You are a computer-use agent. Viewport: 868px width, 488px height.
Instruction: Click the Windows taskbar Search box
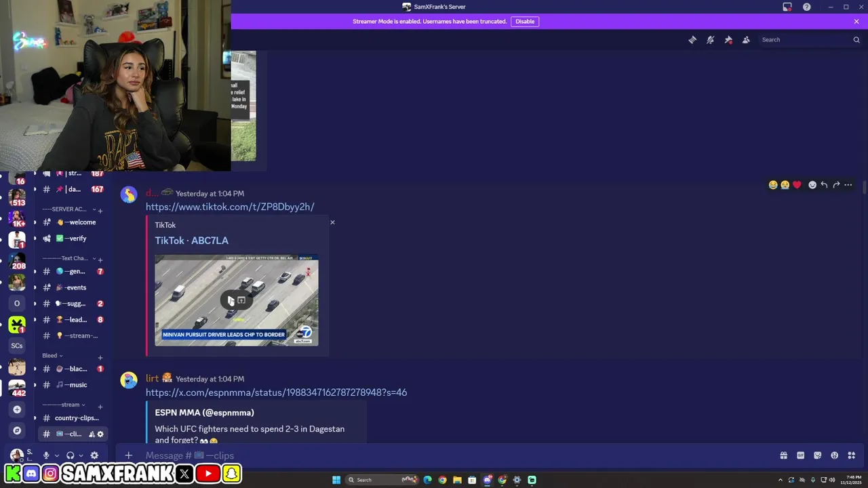click(383, 480)
